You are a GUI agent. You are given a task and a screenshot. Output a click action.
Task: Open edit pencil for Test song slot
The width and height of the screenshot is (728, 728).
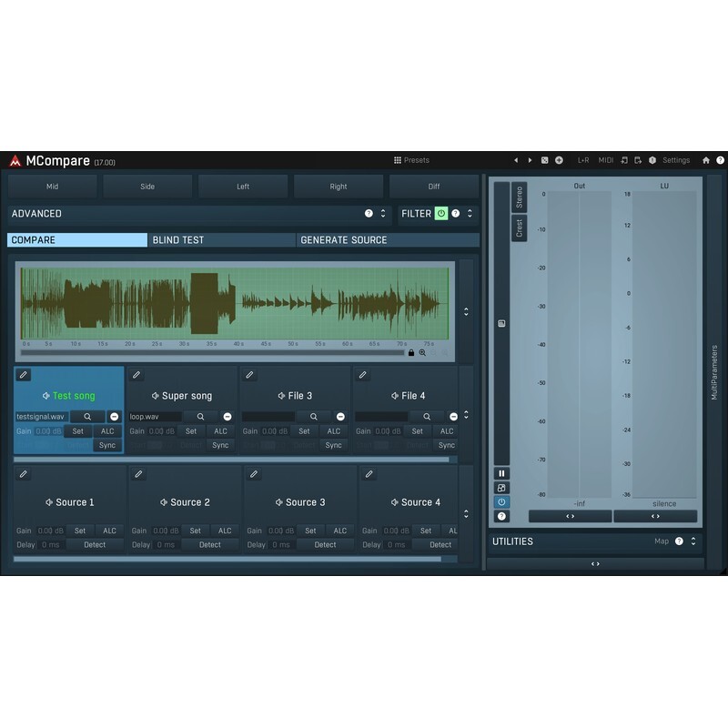(24, 375)
